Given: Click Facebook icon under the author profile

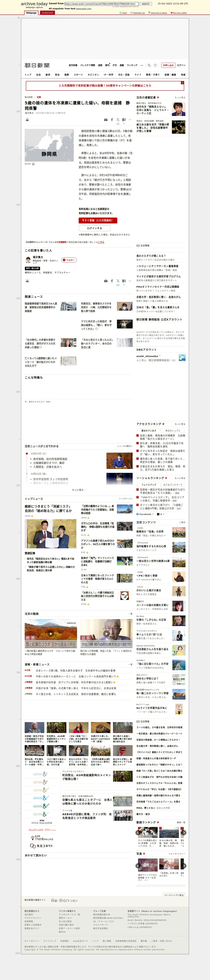Looking at the screenshot, I should [x=112, y=281].
